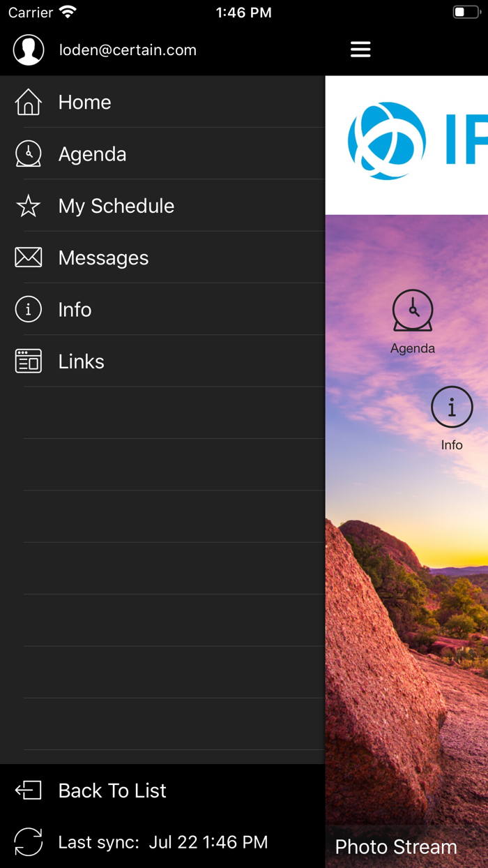Tap the Back To List arrow icon
The width and height of the screenshot is (488, 868).
pos(29,791)
